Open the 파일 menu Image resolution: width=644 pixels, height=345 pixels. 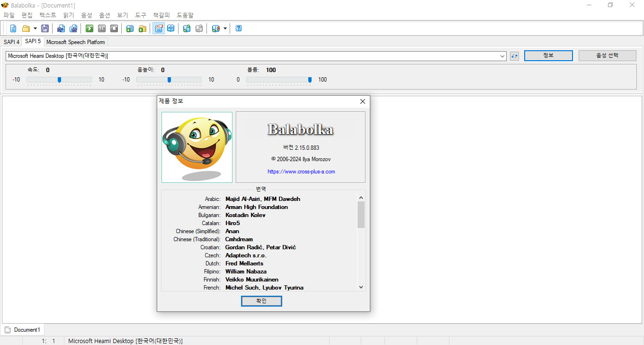(x=9, y=15)
